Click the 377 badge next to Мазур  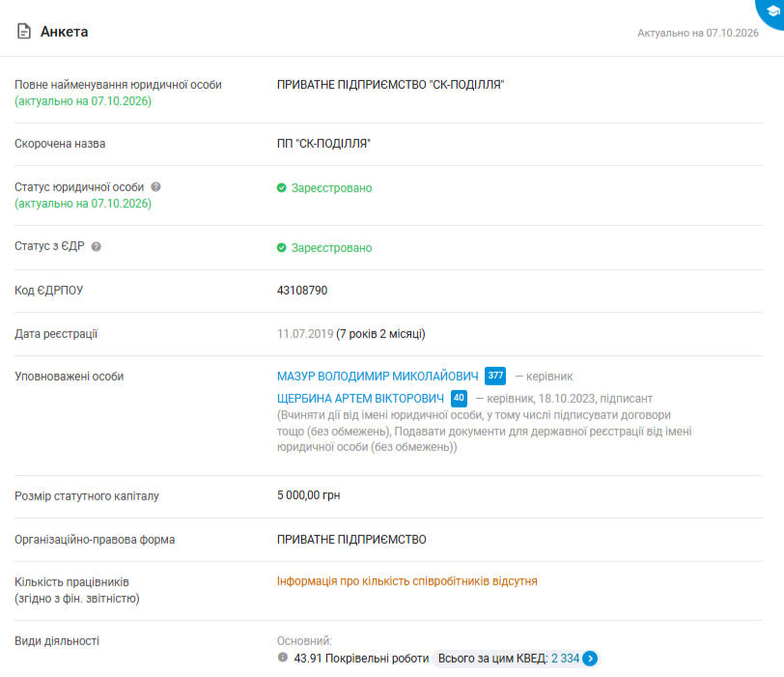(495, 376)
